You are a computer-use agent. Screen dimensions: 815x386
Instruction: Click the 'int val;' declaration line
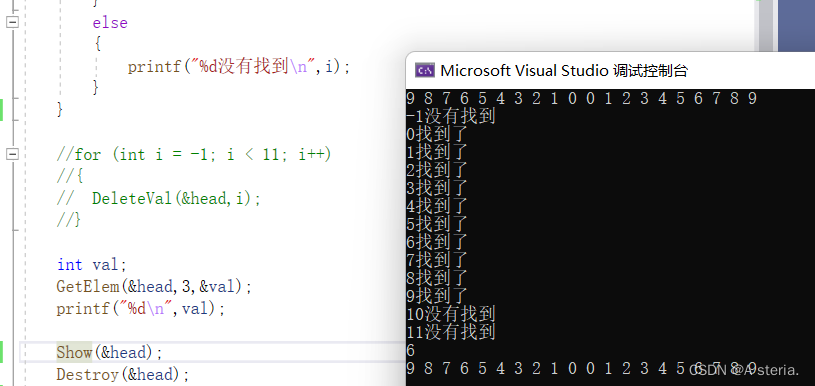pos(91,264)
